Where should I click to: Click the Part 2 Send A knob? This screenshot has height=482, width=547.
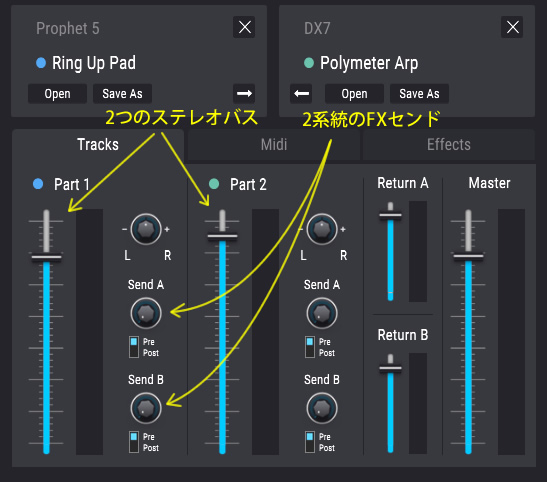point(322,313)
